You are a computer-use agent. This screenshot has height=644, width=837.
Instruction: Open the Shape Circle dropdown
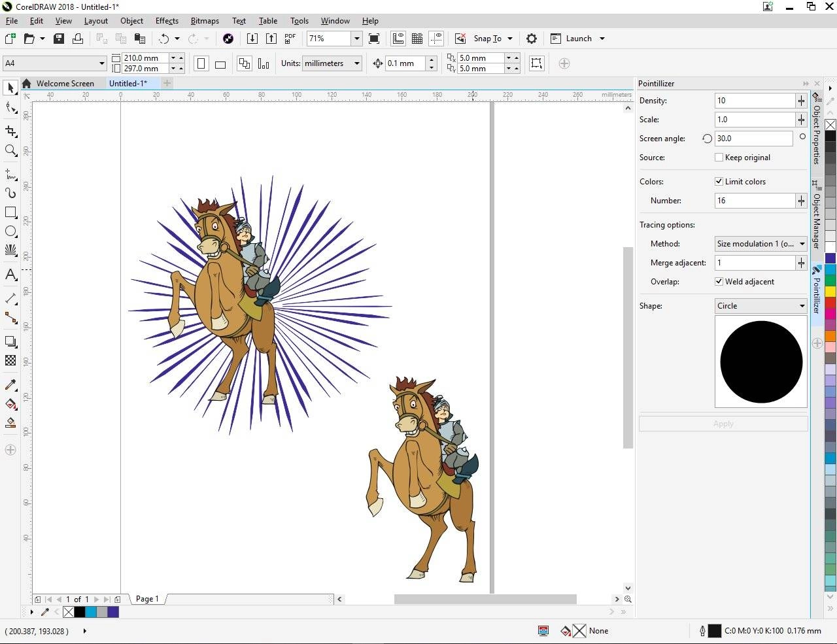(761, 306)
